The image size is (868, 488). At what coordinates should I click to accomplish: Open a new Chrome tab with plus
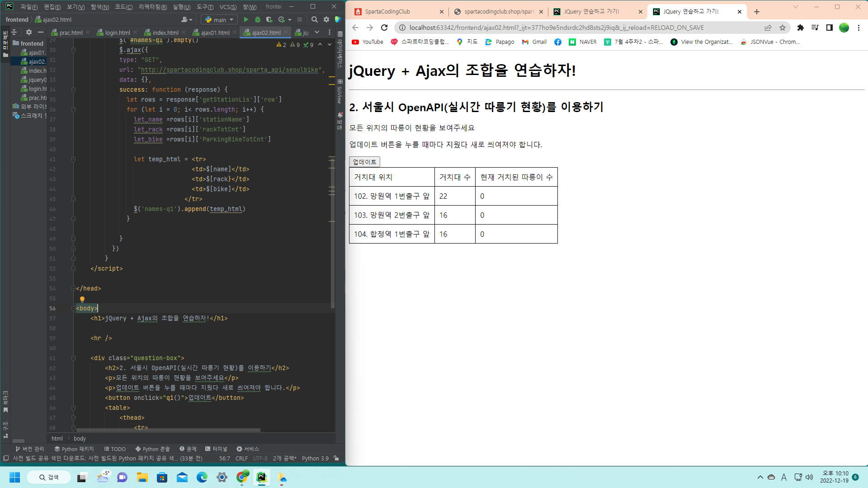pyautogui.click(x=757, y=12)
